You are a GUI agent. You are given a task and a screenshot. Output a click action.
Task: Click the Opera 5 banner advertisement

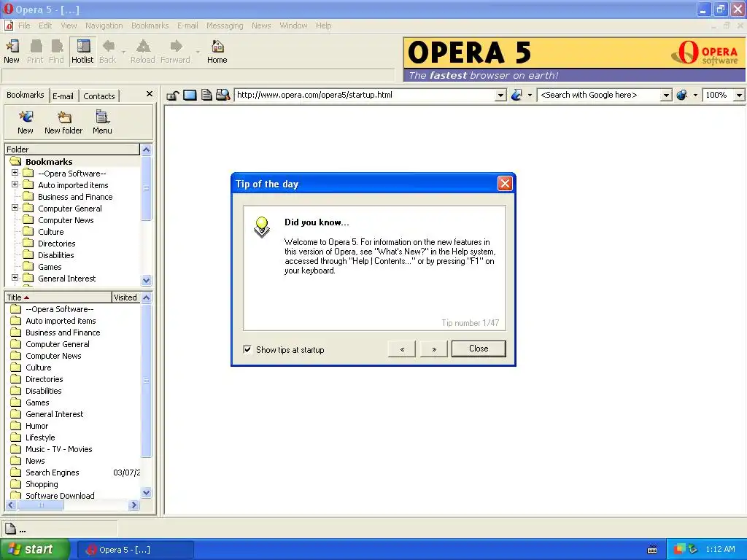click(x=574, y=60)
